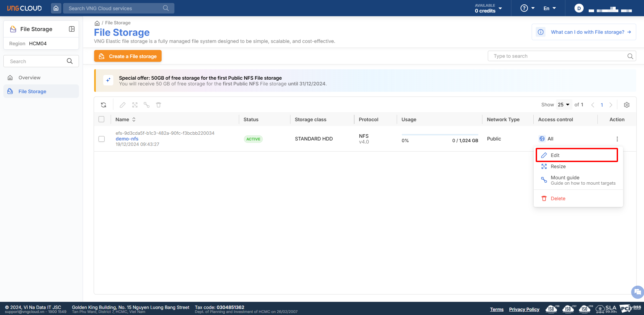Click the refresh list icon in table toolbar
The image size is (644, 315).
(104, 105)
